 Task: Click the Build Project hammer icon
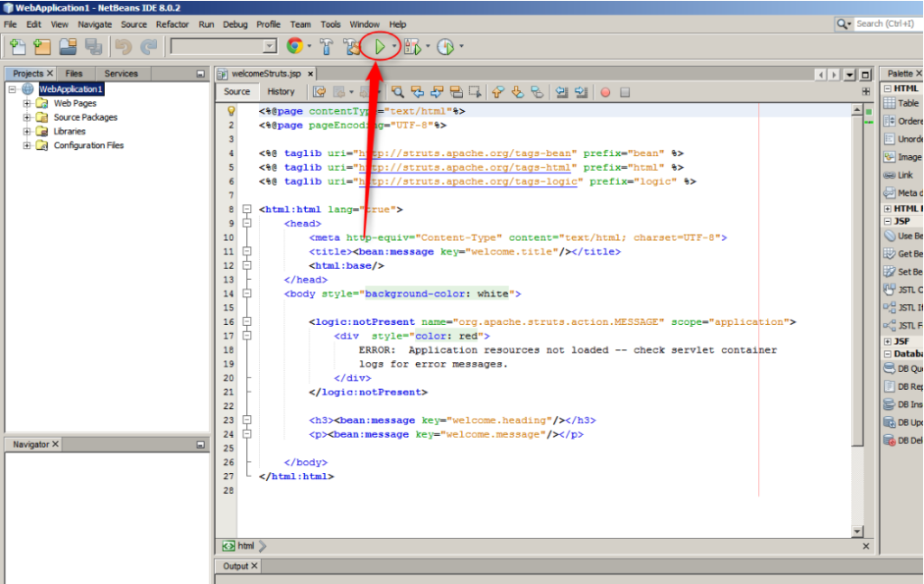326,46
